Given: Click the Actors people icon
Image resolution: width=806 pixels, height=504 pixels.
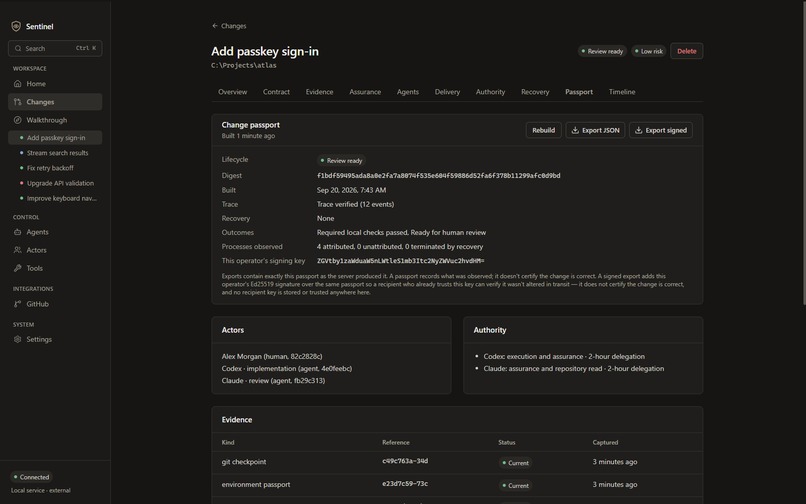Looking at the screenshot, I should [17, 250].
